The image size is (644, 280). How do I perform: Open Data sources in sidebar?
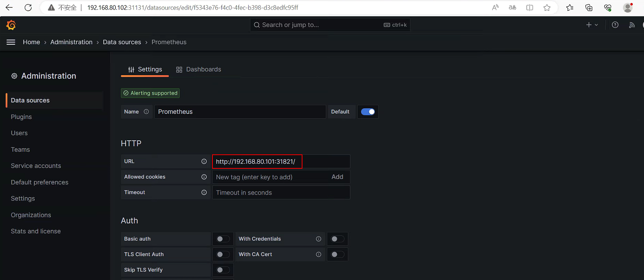(55, 100)
